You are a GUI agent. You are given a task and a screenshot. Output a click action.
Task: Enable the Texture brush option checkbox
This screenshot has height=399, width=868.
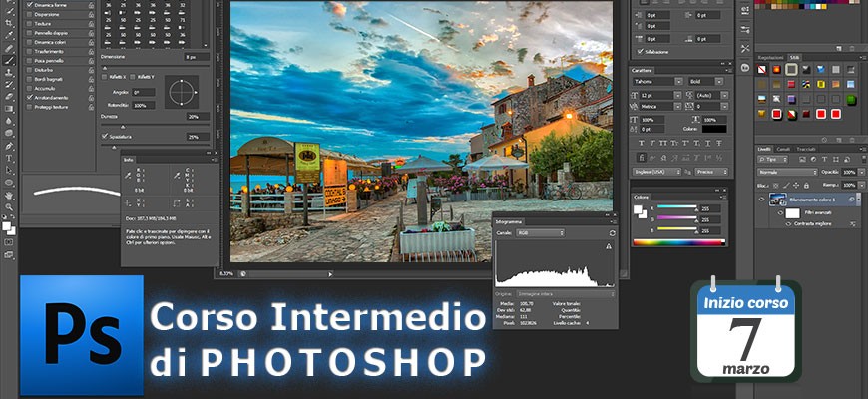[29, 24]
